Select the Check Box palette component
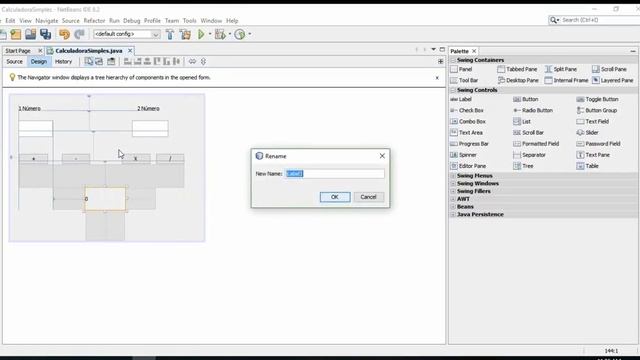Screen dimensions: 640x360 coord(467,111)
